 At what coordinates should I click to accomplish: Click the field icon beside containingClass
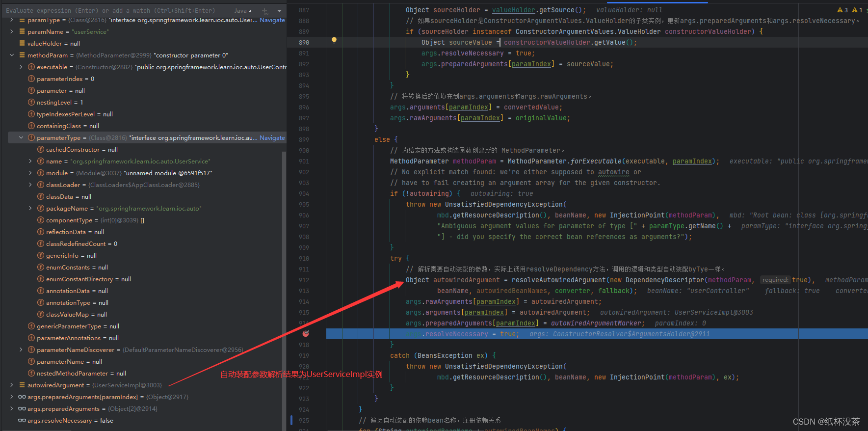[31, 126]
